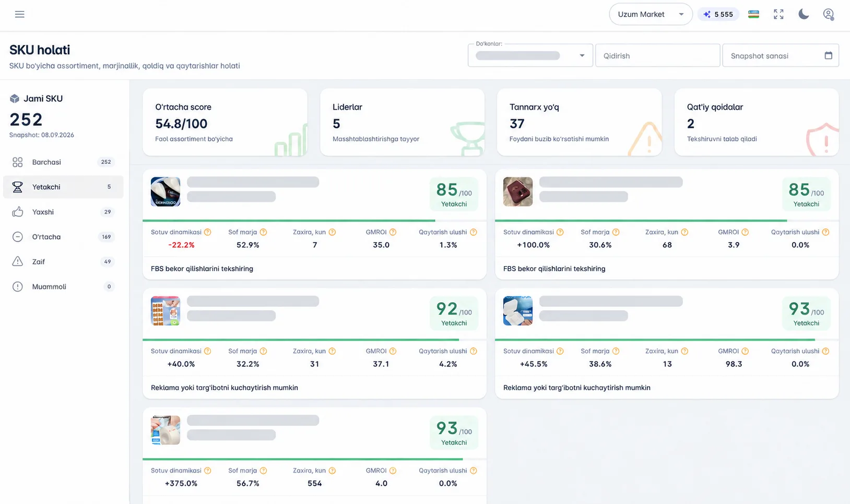Click help icon beside Qaytarish ulushi 4.2%
Image resolution: width=850 pixels, height=504 pixels.
click(x=474, y=351)
